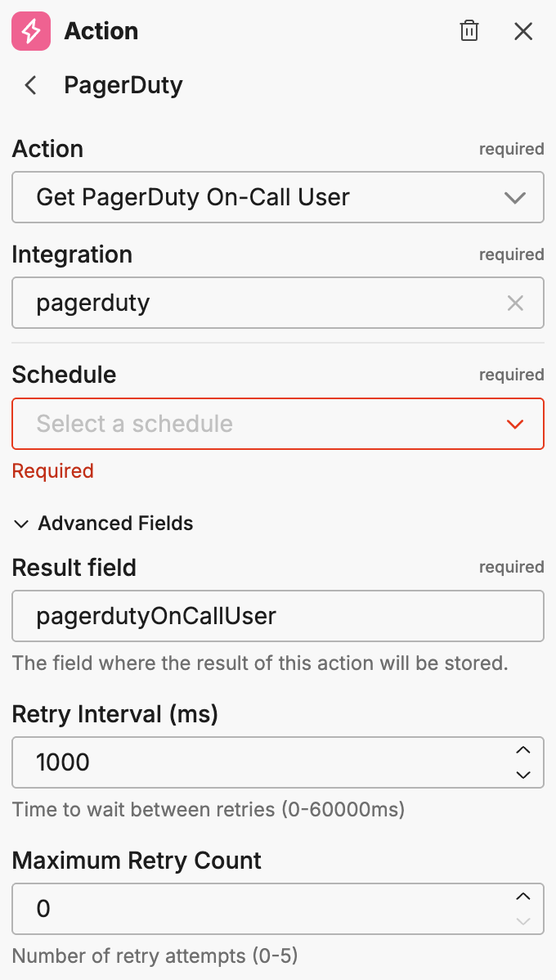Click the Integration field showing pagerduty

[x=245, y=303]
